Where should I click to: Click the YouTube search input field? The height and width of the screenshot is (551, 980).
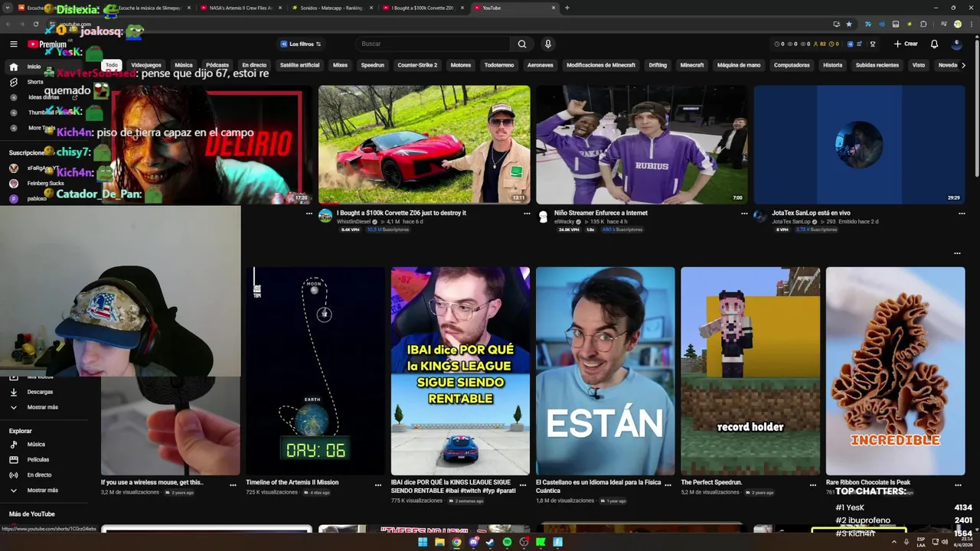coord(433,44)
